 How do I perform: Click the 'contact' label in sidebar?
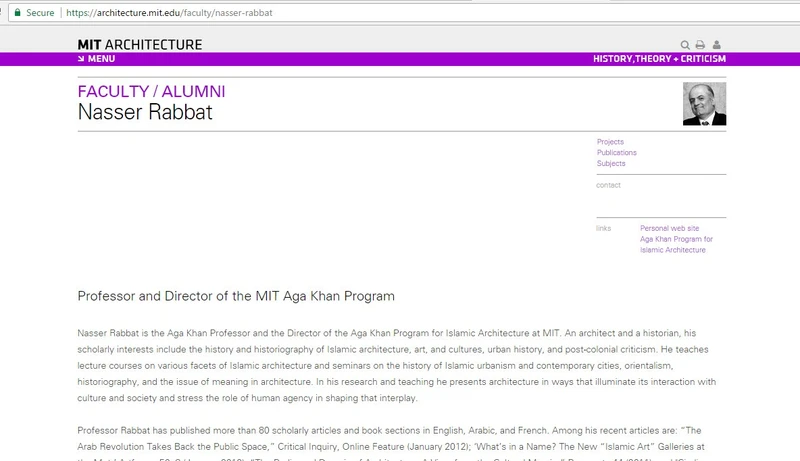click(608, 185)
